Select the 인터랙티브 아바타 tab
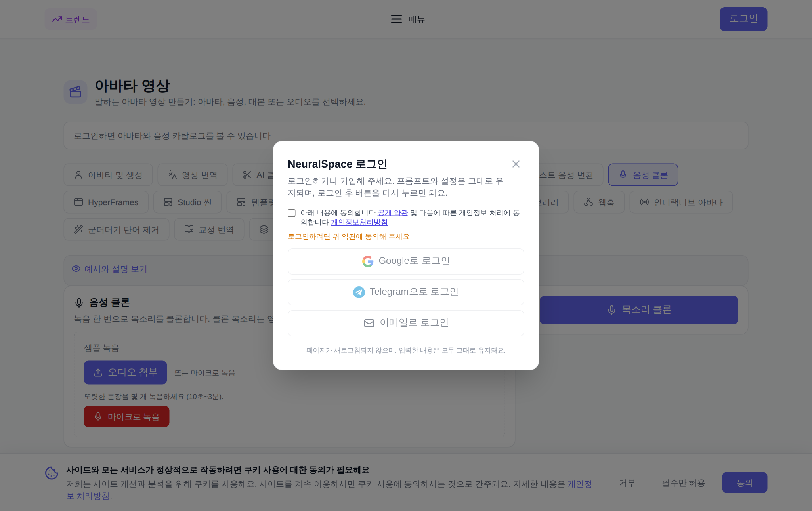812x511 pixels. (x=681, y=202)
